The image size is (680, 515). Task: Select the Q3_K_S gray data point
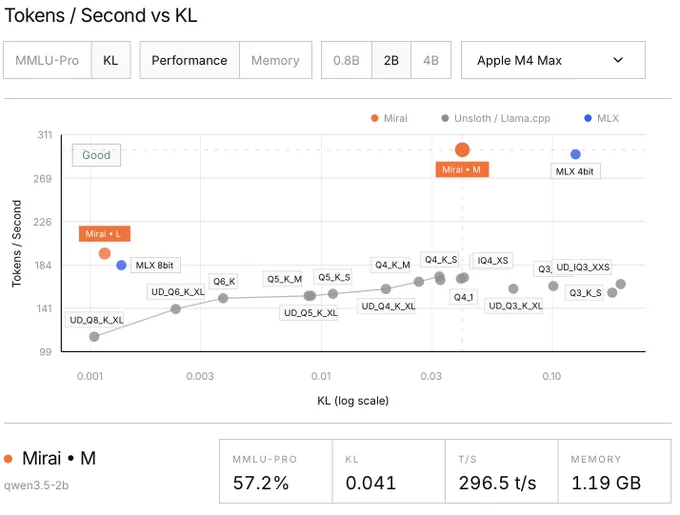click(x=612, y=293)
